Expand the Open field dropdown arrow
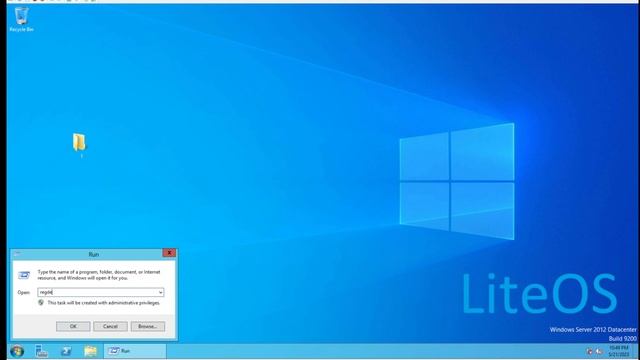The height and width of the screenshot is (360, 640). [x=160, y=292]
